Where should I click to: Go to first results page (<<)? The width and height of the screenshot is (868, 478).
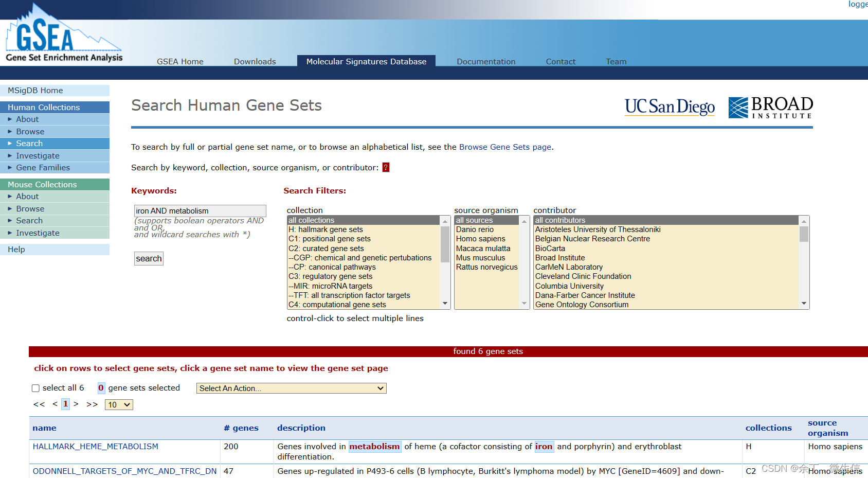pyautogui.click(x=39, y=404)
